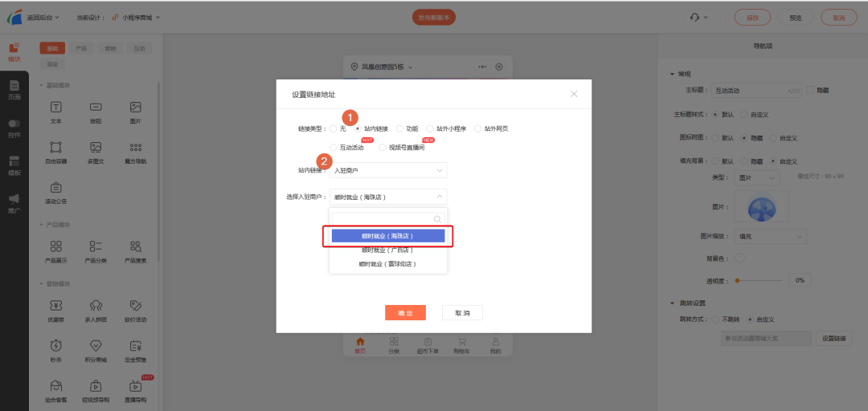The height and width of the screenshot is (411, 868).
Task: Collapse the 跳转设置 section
Action: click(x=674, y=303)
